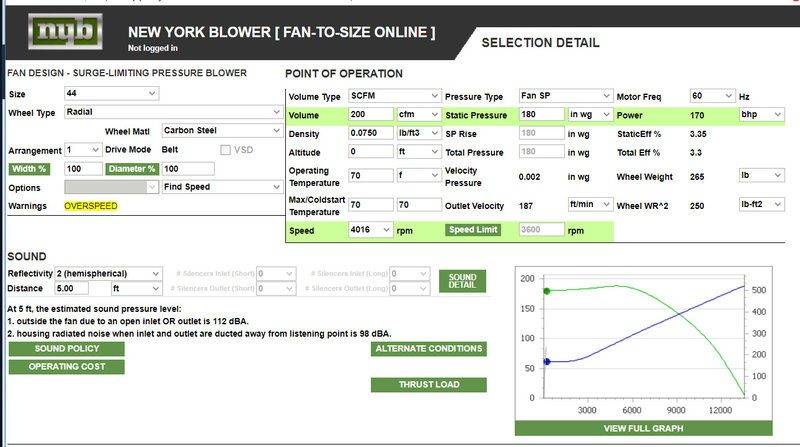Open SOUND DETAIL

click(x=462, y=281)
